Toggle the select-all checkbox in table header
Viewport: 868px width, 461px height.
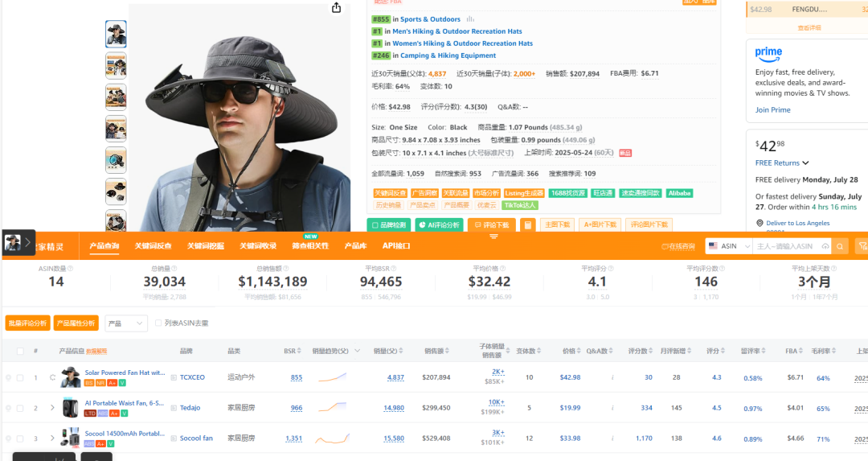click(20, 351)
